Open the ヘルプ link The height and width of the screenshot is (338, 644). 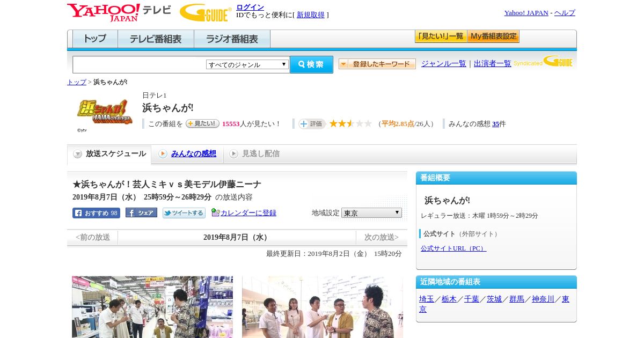tap(565, 13)
